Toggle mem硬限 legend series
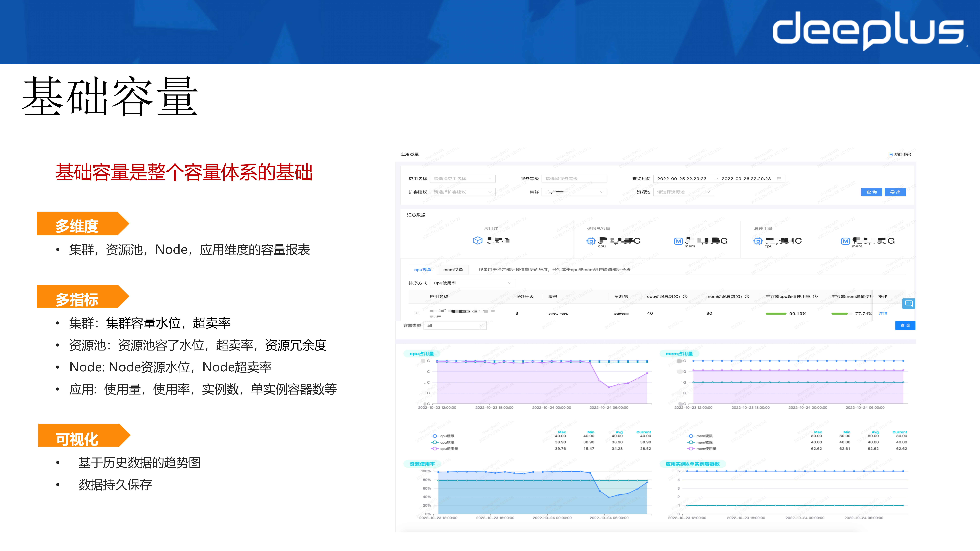Screen dimensions: 980x551 click(x=700, y=436)
